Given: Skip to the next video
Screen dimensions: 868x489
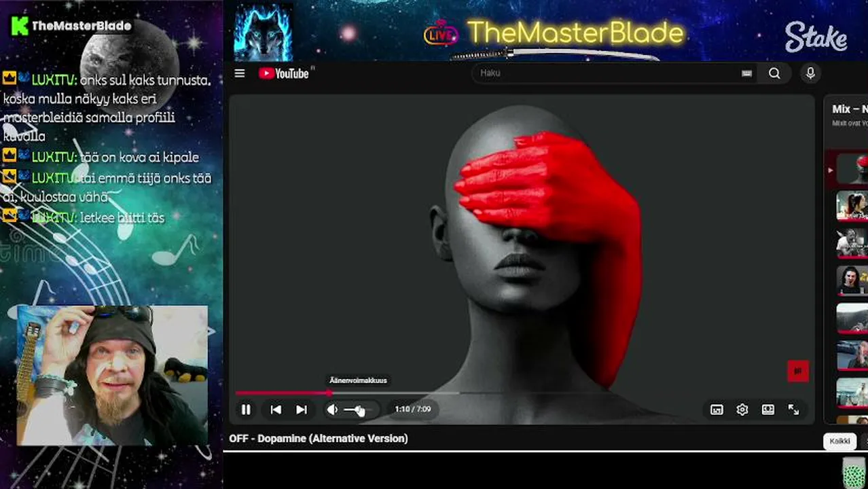Looking at the screenshot, I should coord(302,410).
